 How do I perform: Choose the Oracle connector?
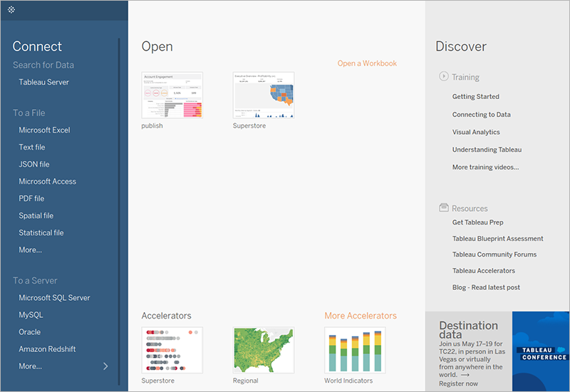point(30,332)
